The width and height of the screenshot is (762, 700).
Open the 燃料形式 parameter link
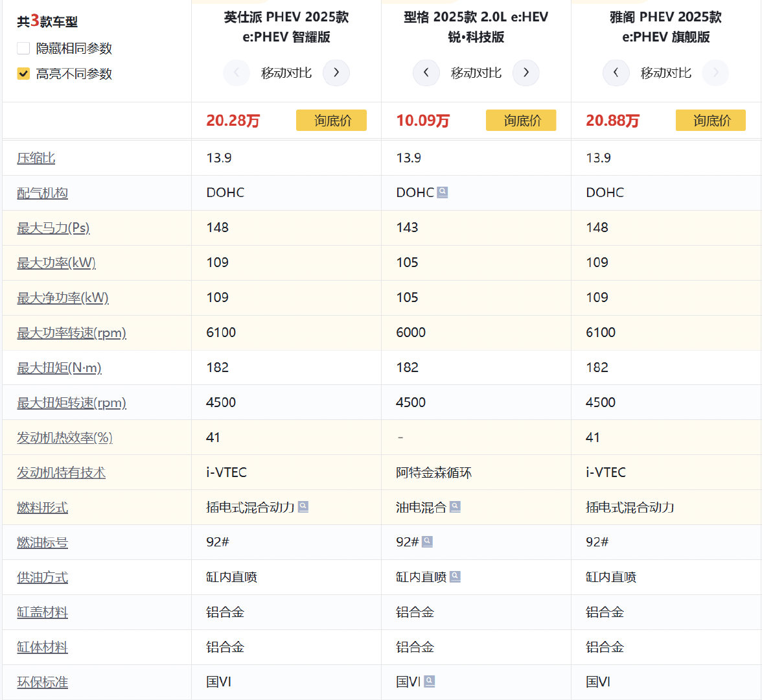(x=42, y=507)
